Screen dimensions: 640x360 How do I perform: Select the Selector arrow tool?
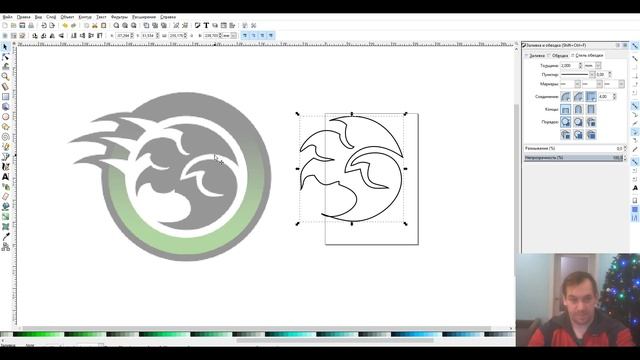[5, 47]
